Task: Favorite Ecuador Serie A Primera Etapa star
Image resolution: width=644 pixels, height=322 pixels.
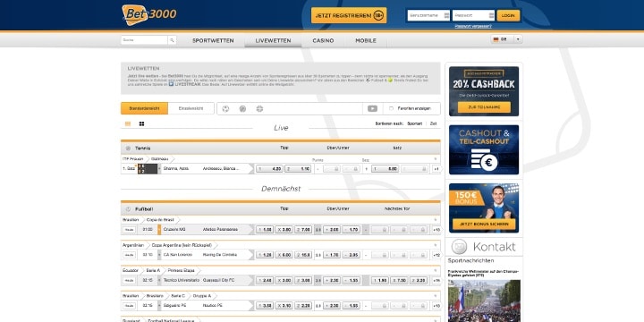Action: click(x=435, y=271)
